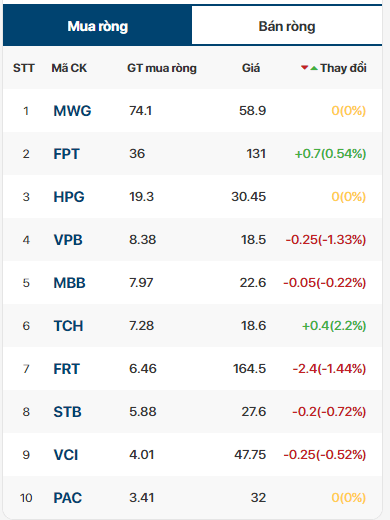The image size is (390, 520).
Task: Click FRT price 164.5 cell
Action: point(249,369)
